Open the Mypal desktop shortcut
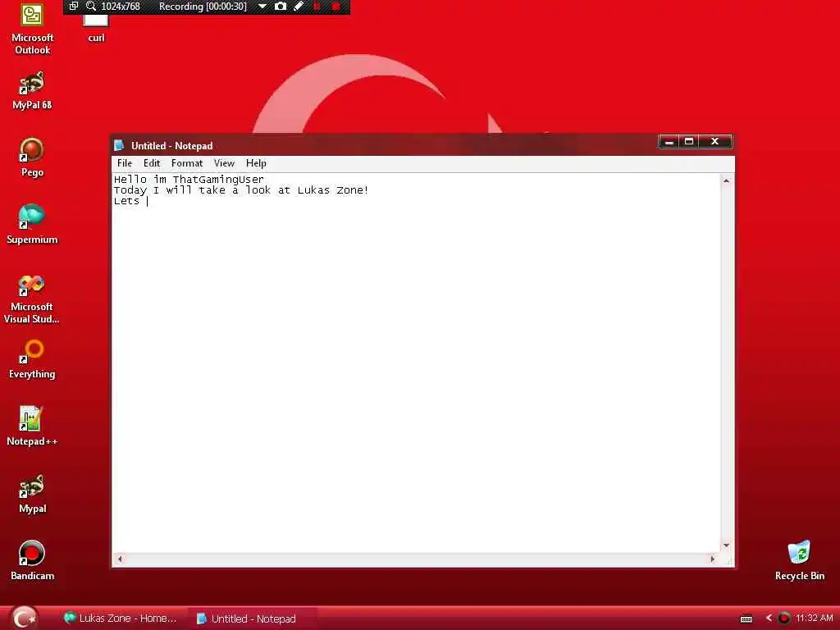840x630 pixels. tap(32, 494)
